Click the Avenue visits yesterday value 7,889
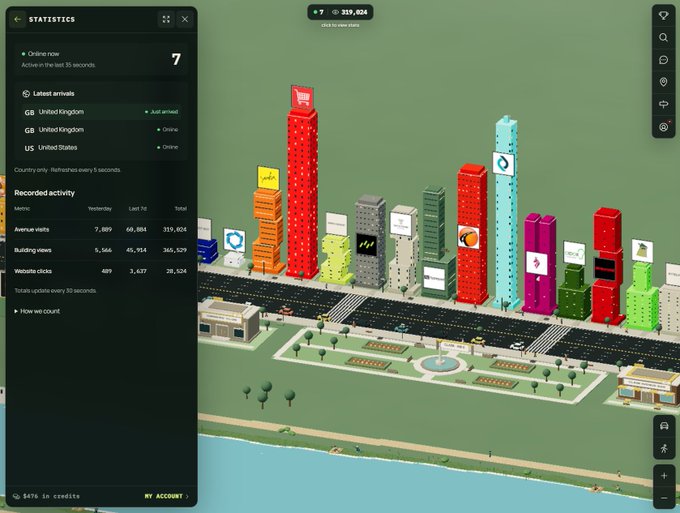The height and width of the screenshot is (513, 680). tap(103, 229)
